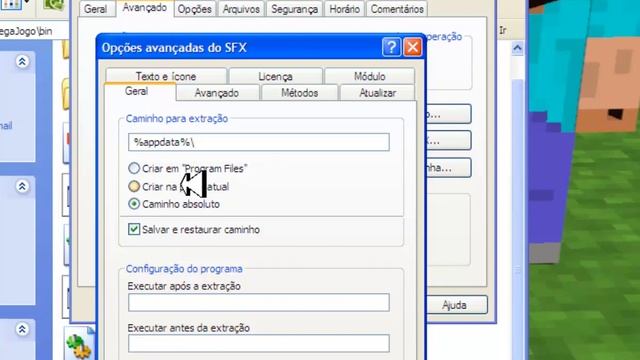Open Geral tab in background archive dialog
Screen dimensions: 640x360
[x=95, y=9]
